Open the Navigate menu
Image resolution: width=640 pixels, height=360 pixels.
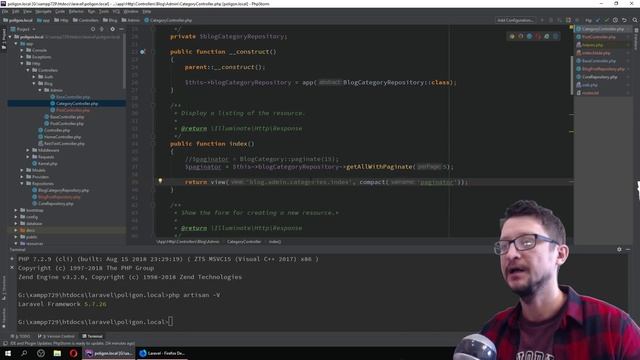(x=43, y=11)
